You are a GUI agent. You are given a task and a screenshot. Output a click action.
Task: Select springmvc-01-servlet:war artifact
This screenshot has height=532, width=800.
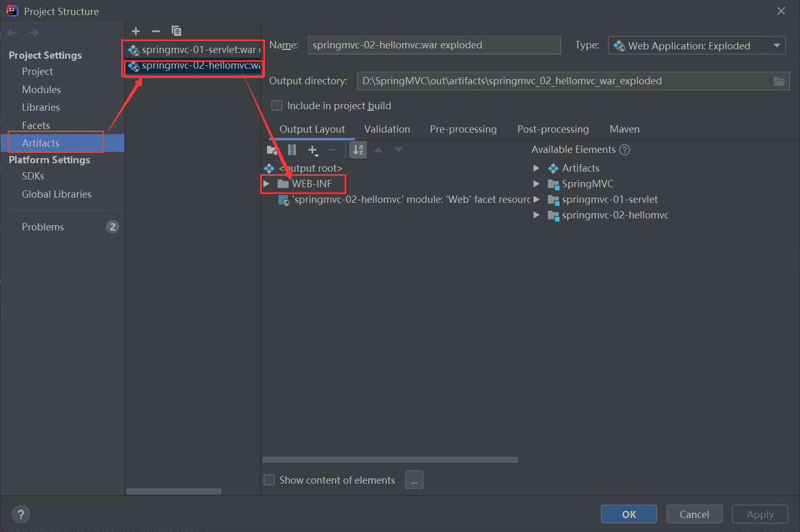point(193,50)
